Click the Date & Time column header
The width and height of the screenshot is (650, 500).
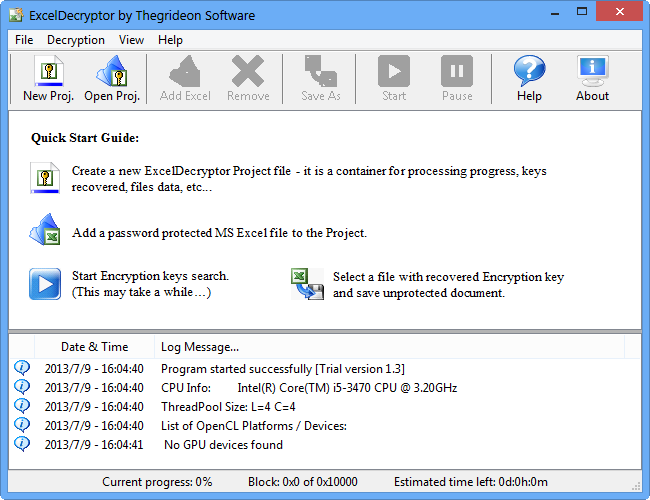pos(95,347)
